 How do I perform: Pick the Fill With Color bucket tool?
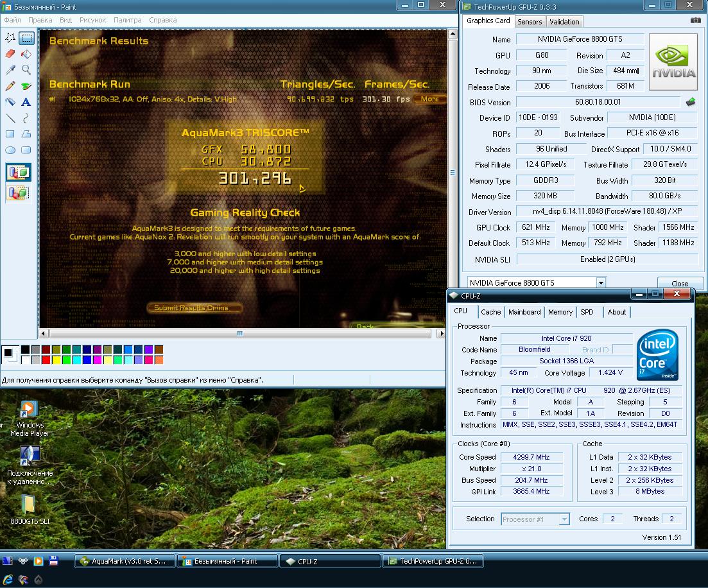point(26,54)
